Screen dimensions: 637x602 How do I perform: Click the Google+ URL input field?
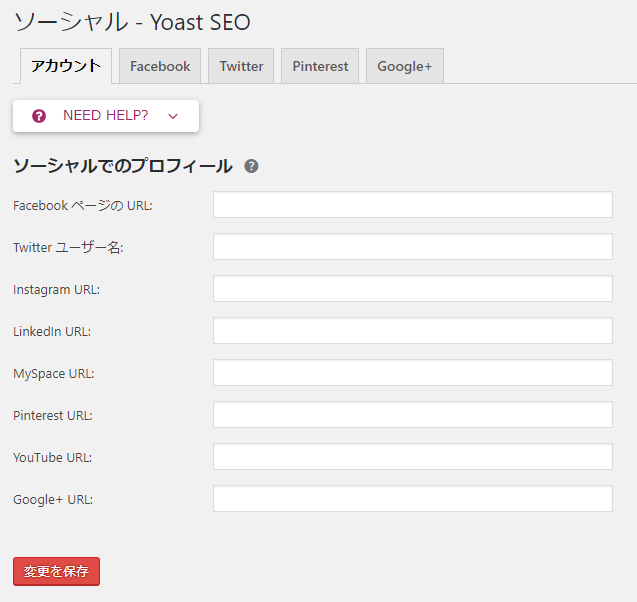point(413,498)
